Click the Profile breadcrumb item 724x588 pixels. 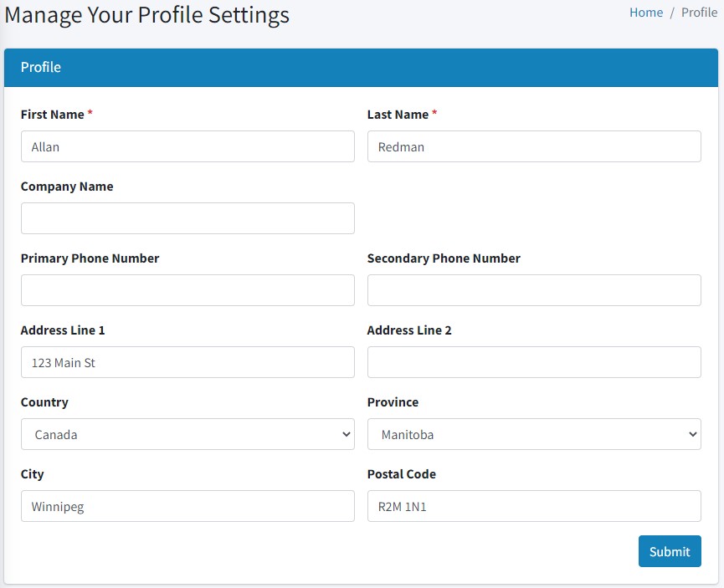click(699, 13)
